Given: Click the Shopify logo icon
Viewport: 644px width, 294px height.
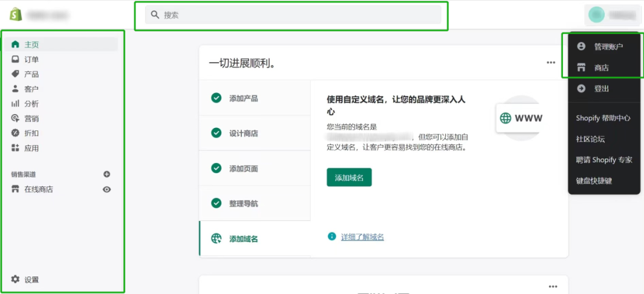Looking at the screenshot, I should coord(15,14).
